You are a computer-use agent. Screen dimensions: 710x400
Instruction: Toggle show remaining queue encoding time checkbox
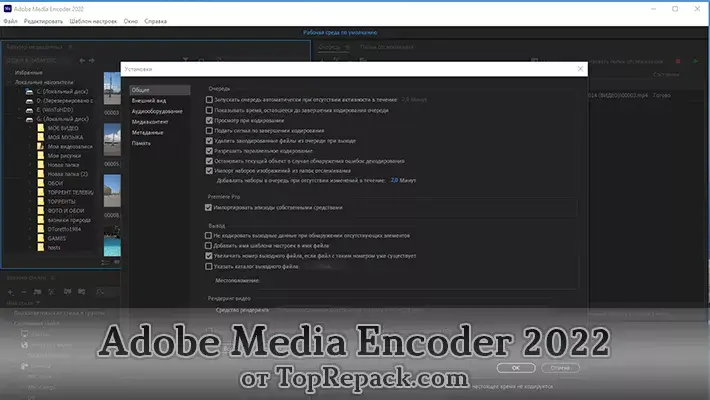(x=209, y=110)
